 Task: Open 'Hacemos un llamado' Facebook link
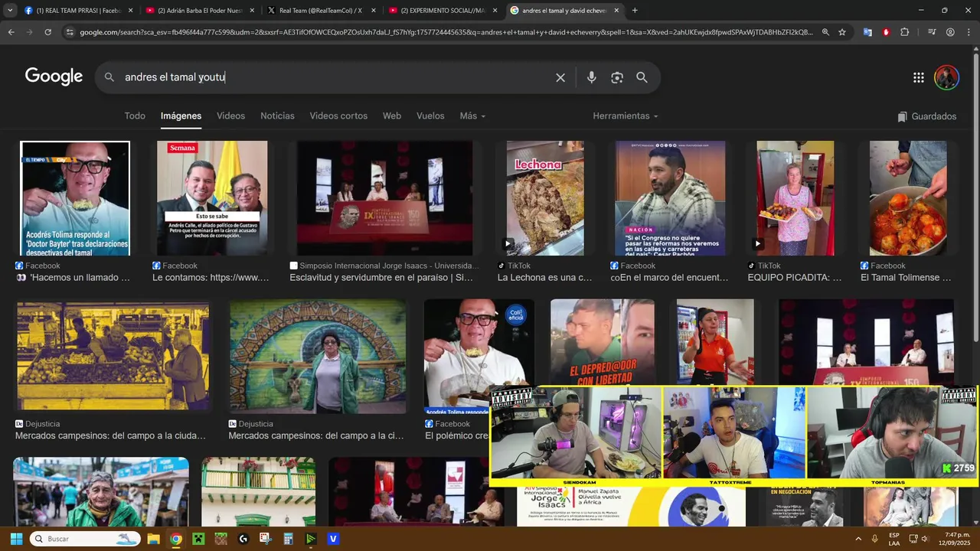coord(73,278)
